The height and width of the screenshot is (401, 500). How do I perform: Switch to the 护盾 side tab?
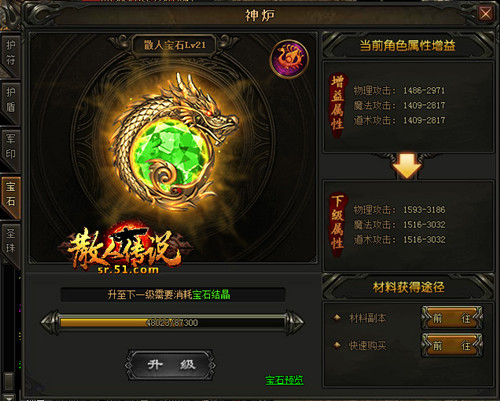(x=10, y=100)
